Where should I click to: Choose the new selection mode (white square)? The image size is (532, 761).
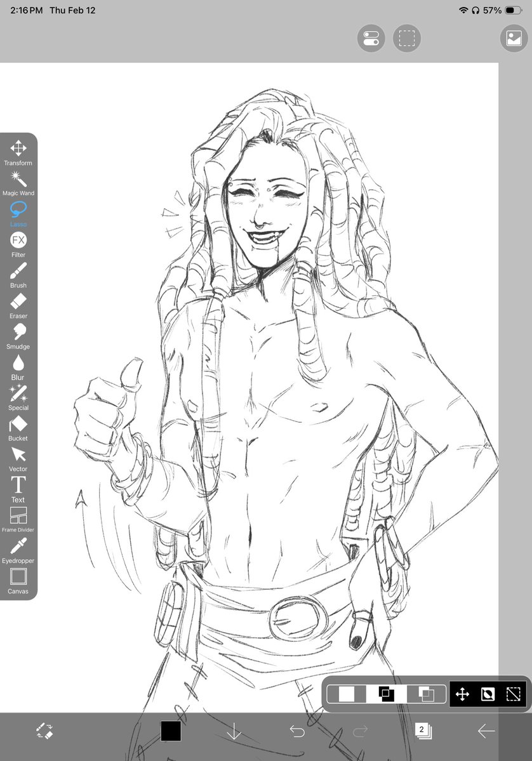click(347, 694)
